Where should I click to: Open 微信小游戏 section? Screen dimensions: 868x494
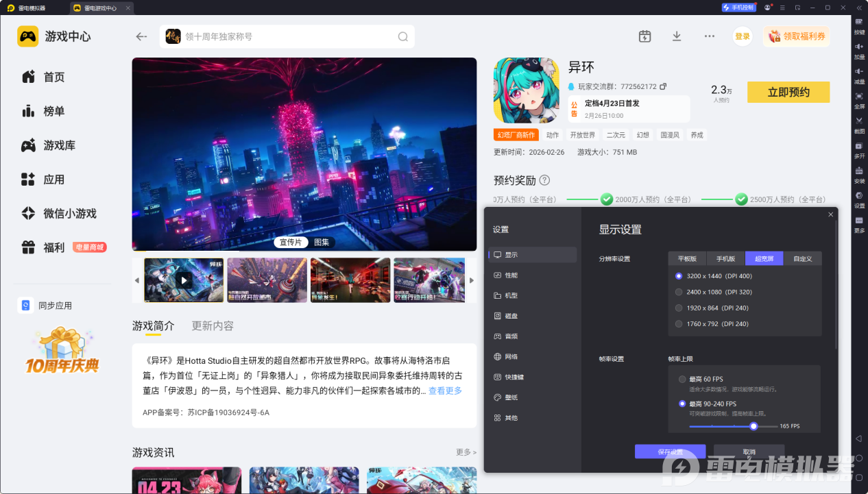(x=58, y=214)
